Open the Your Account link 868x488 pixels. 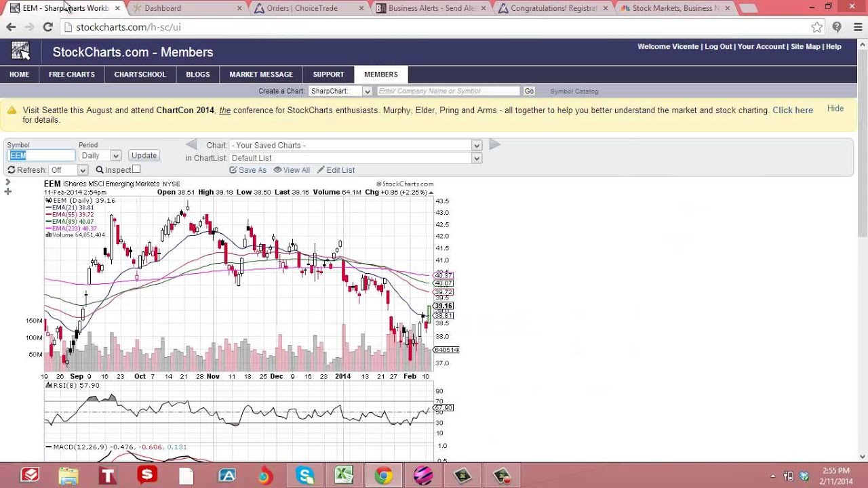pyautogui.click(x=761, y=47)
